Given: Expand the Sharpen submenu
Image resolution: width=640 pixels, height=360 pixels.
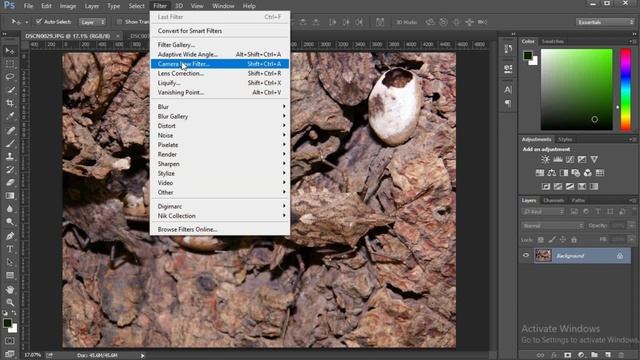Looking at the screenshot, I should [220, 164].
